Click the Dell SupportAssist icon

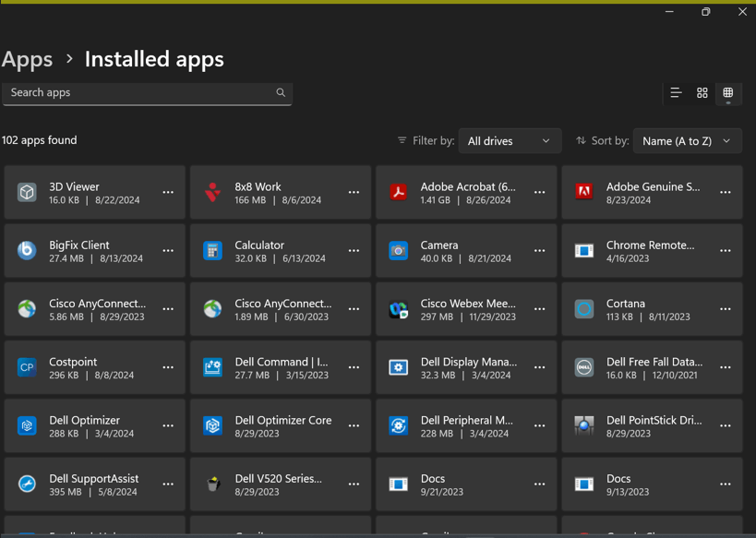click(27, 484)
